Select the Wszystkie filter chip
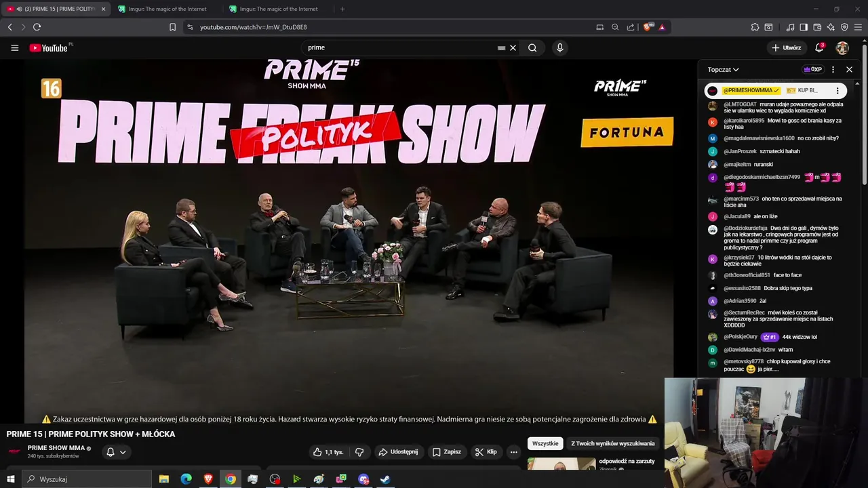 545,444
